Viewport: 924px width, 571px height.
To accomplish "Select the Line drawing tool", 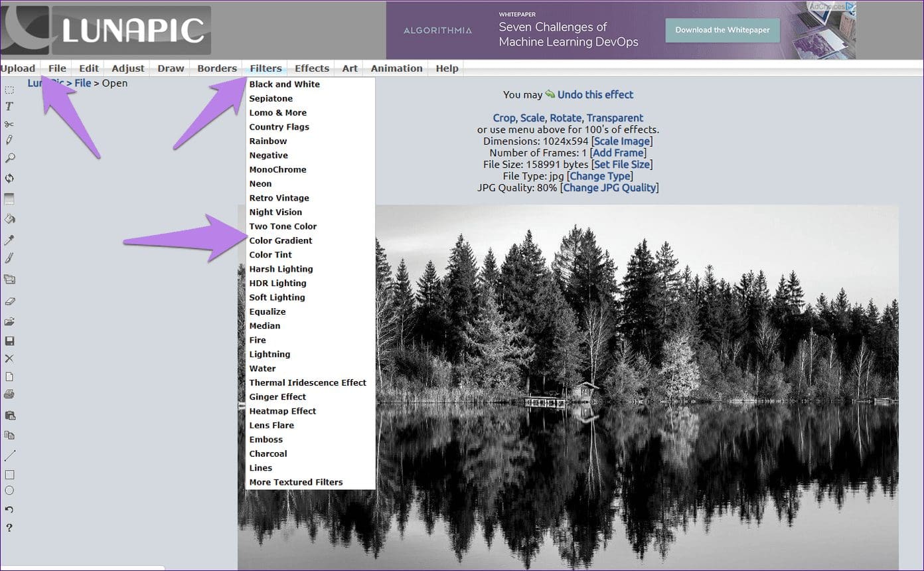I will coord(9,455).
